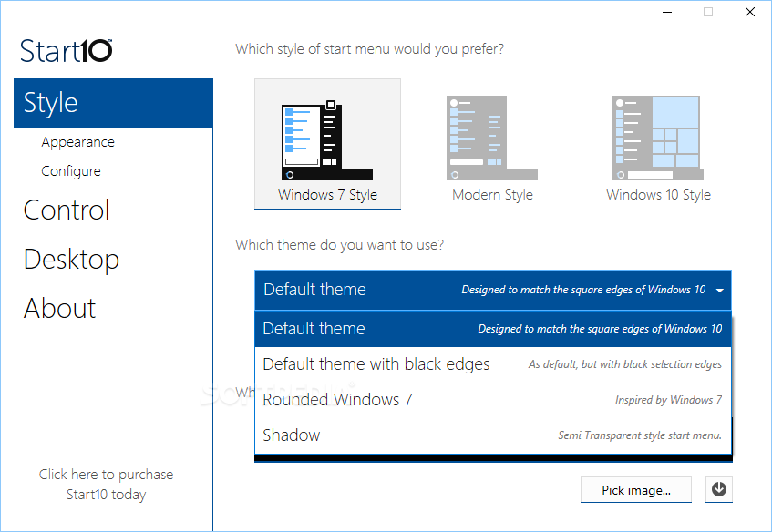Image resolution: width=772 pixels, height=532 pixels.
Task: Open the Style section in sidebar
Action: click(113, 103)
